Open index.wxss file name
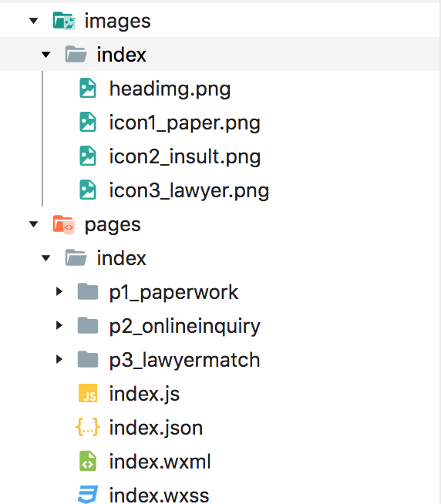 [x=160, y=496]
